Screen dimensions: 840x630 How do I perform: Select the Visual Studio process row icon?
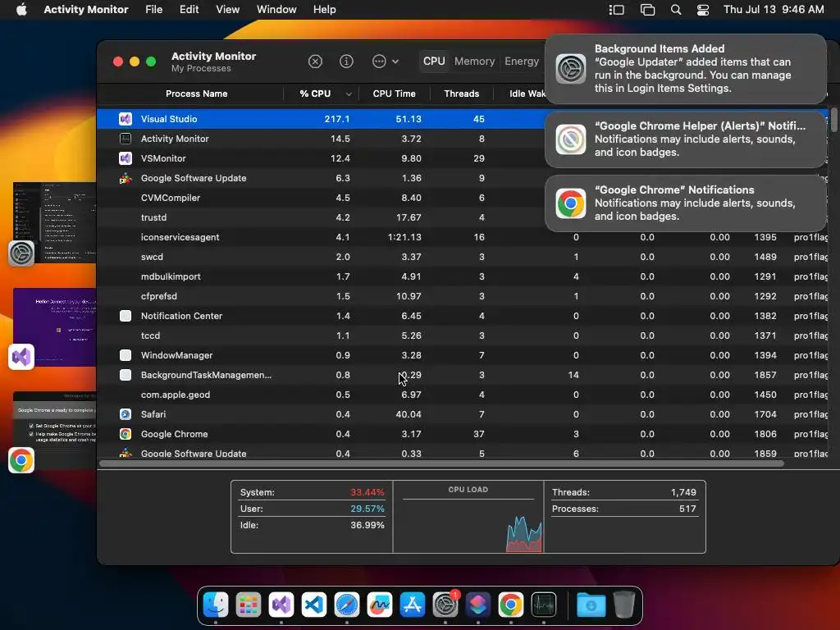126,119
